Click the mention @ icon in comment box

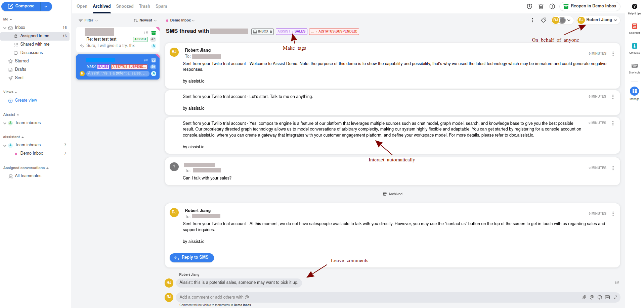pos(592,297)
